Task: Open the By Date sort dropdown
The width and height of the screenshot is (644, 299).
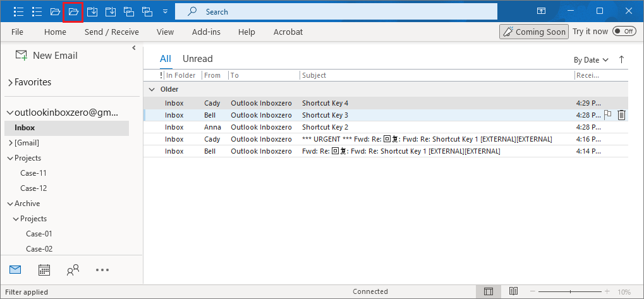Action: tap(591, 60)
